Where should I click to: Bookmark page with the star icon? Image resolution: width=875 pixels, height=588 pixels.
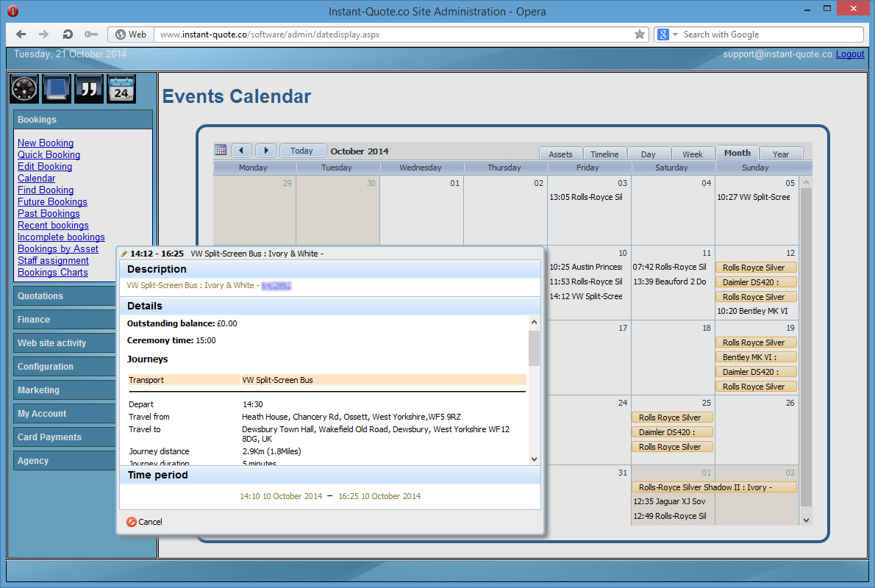coord(640,35)
